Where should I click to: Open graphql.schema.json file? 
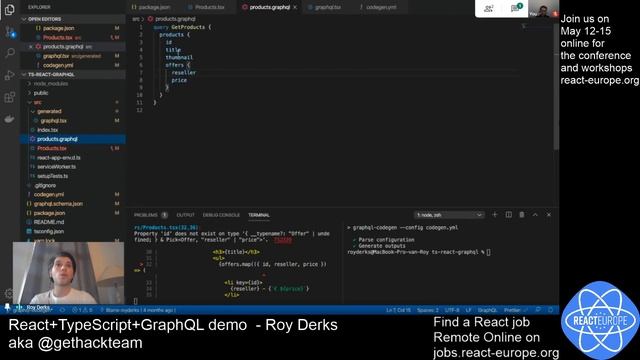58,204
